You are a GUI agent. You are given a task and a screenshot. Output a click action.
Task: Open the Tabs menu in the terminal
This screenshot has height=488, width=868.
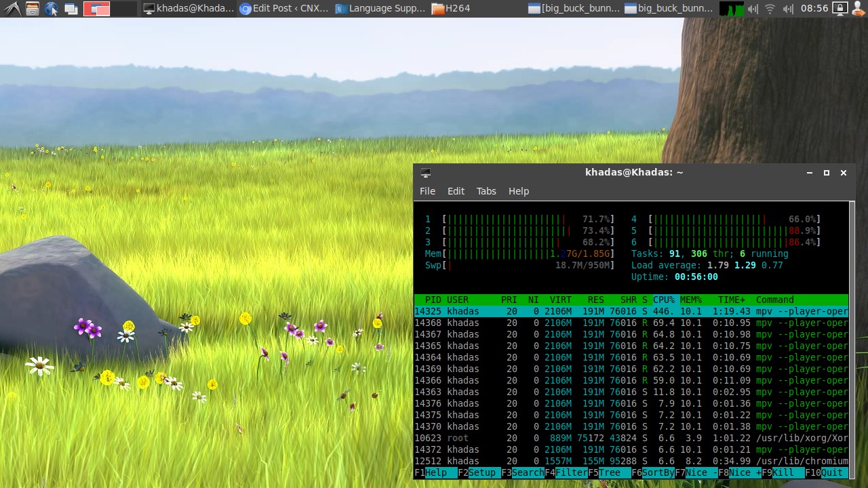click(x=486, y=191)
